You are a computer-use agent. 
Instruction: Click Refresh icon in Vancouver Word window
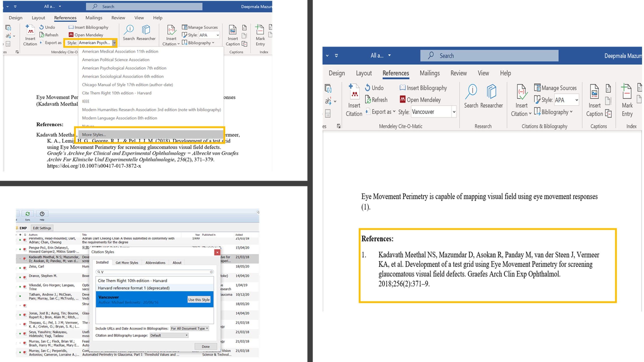click(368, 100)
